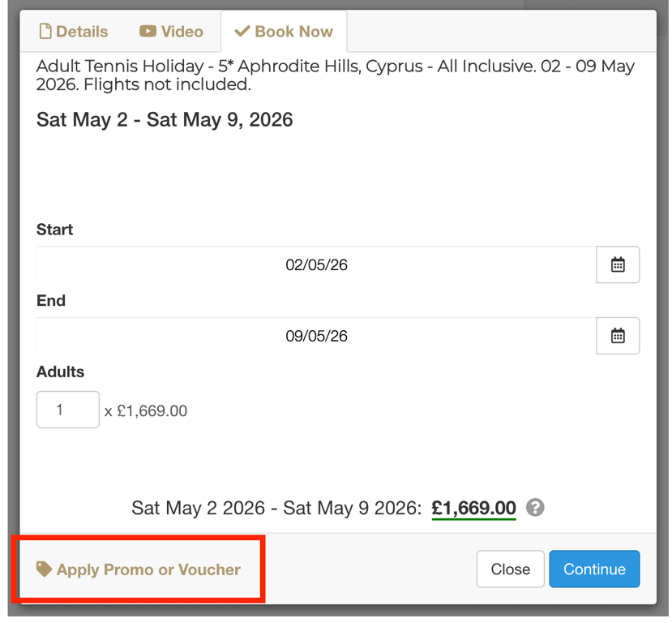Image resolution: width=672 pixels, height=623 pixels.
Task: Click the video play icon on Video tab
Action: click(x=148, y=32)
